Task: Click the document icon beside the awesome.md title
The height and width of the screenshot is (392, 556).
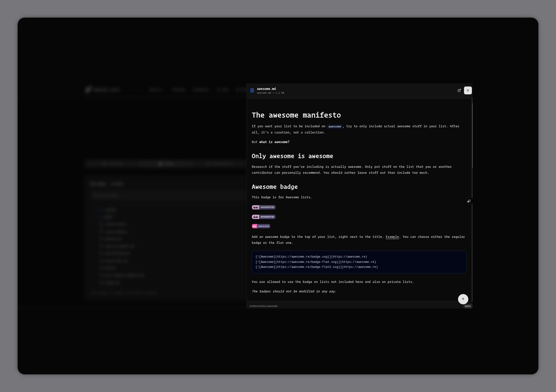Action: 252,90
